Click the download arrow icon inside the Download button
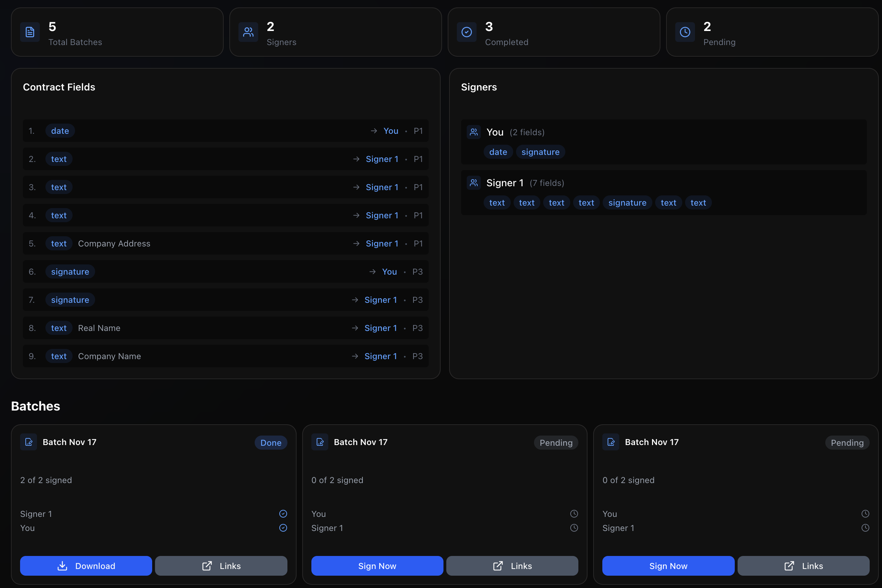 62,566
